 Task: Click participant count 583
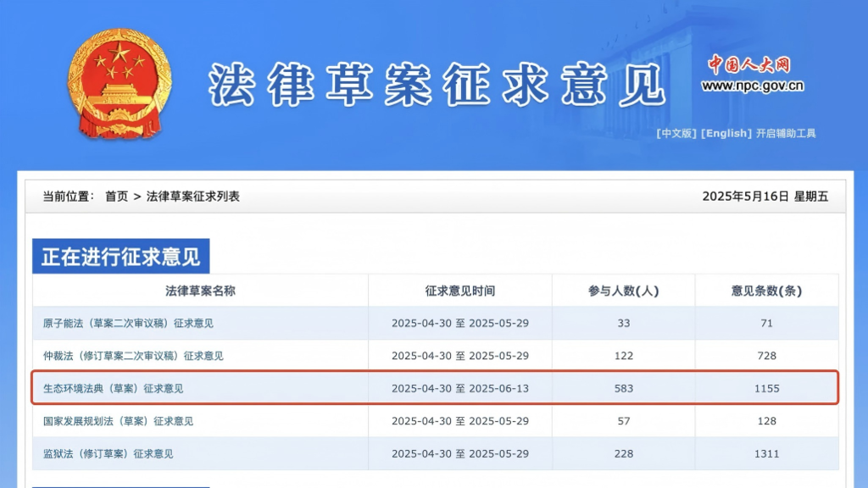point(623,388)
